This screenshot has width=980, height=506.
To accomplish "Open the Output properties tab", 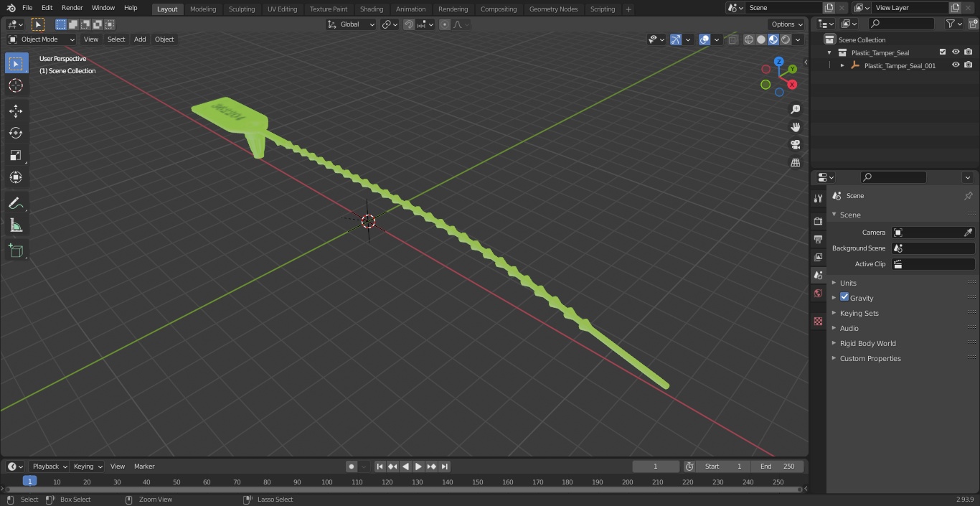I will click(x=818, y=239).
